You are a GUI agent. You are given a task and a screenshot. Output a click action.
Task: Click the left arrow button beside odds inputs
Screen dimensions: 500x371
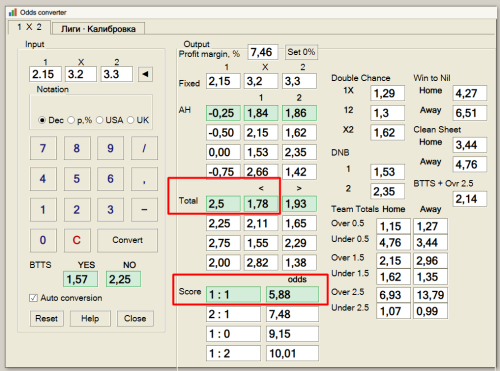[x=145, y=74]
